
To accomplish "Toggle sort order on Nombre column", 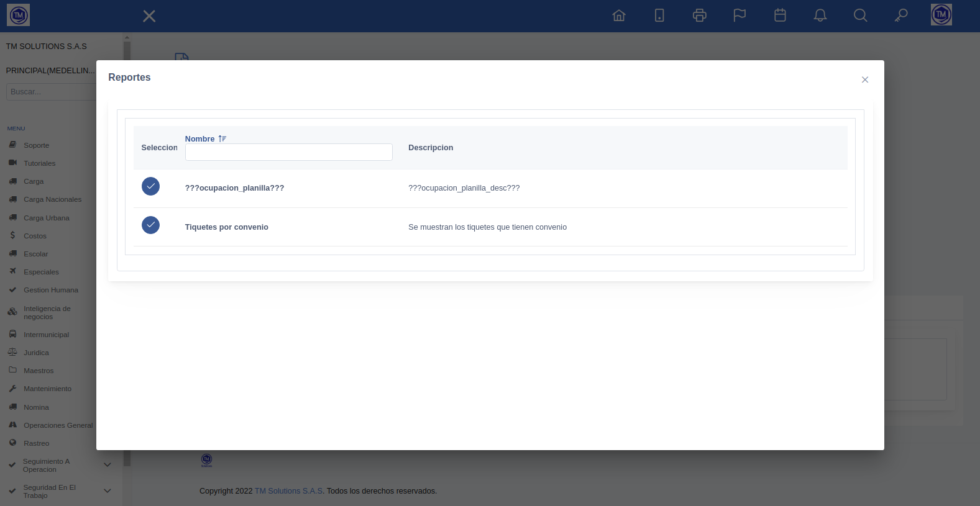I will [222, 139].
